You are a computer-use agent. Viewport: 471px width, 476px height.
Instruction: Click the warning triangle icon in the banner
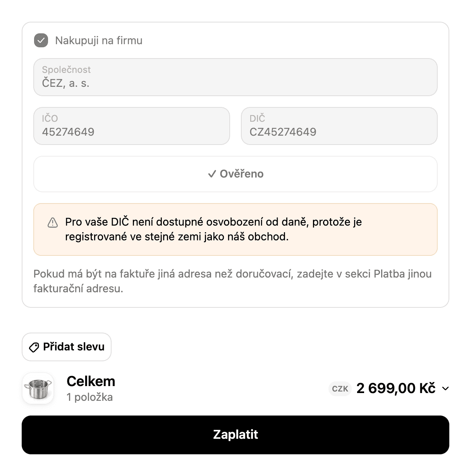pos(53,223)
